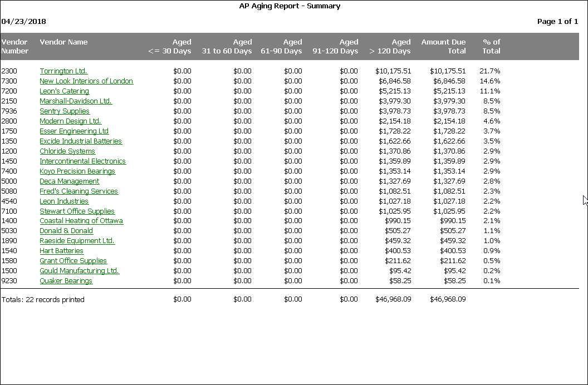The height and width of the screenshot is (385, 588).
Task: Select Koyo Precision Bearings link
Action: 77,171
